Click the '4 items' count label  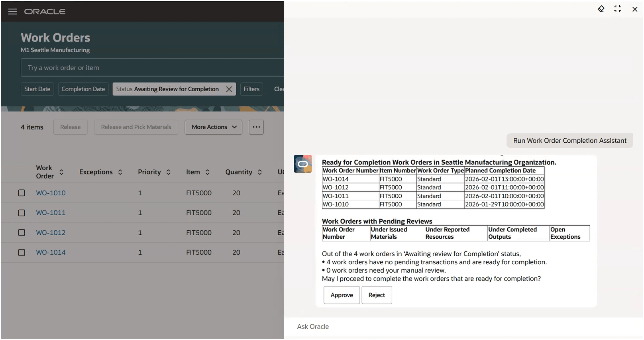[x=32, y=127]
